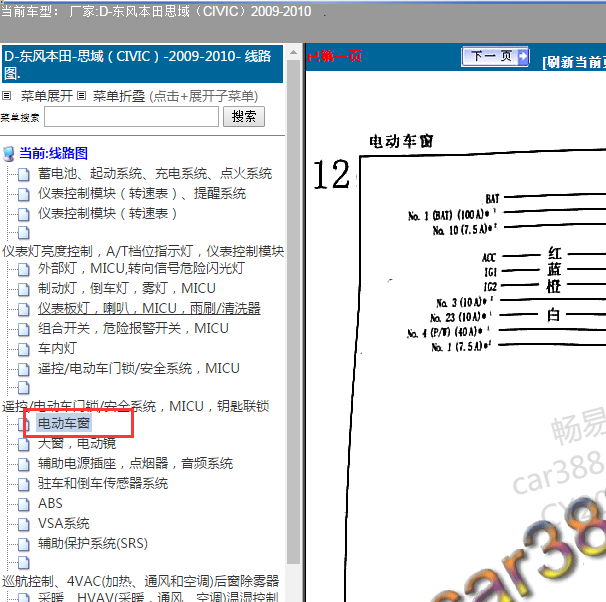The image size is (606, 602).
Task: Click the 搜索 search button
Action: pyautogui.click(x=243, y=116)
